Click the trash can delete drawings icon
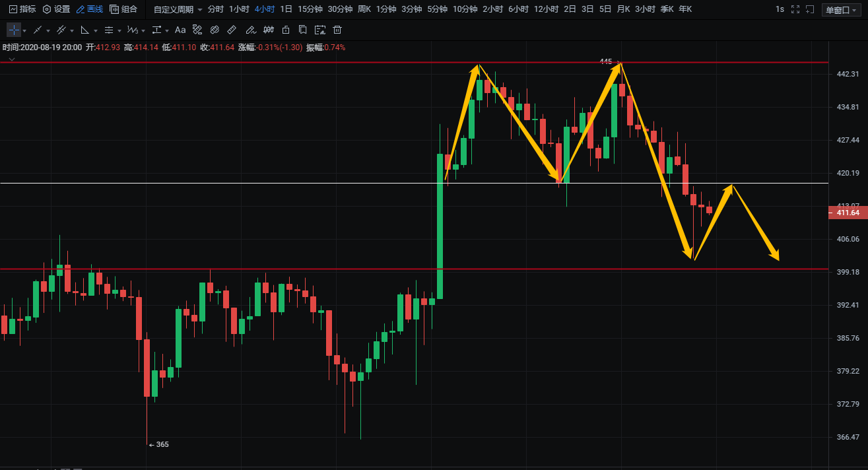This screenshot has width=868, height=470. 337,30
